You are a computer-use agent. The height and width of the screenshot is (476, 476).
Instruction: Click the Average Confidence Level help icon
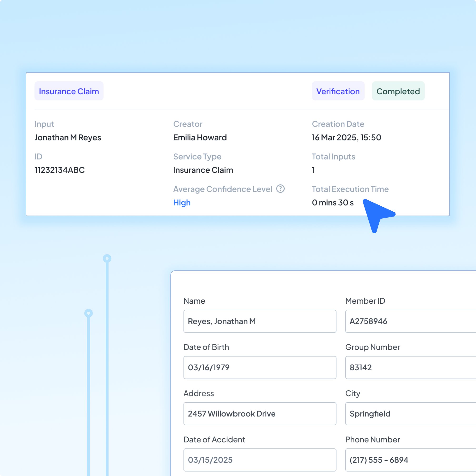(x=280, y=189)
